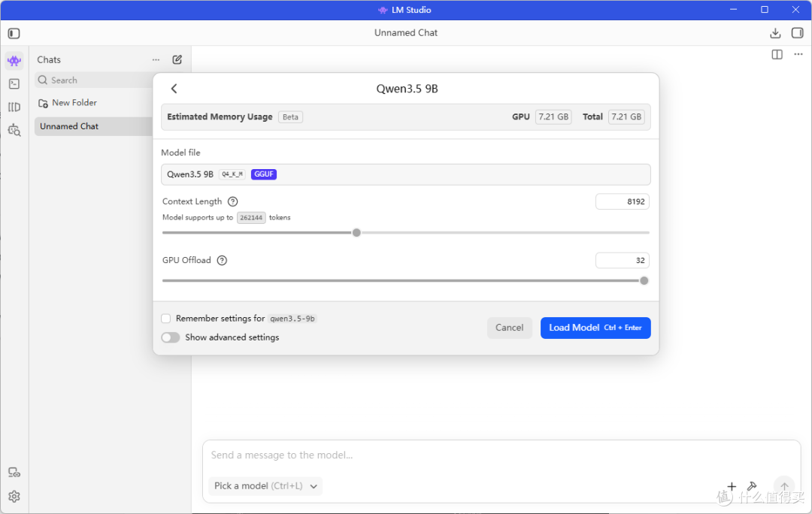The image size is (812, 514).
Task: Expand the Pick a model dropdown
Action: click(x=265, y=486)
